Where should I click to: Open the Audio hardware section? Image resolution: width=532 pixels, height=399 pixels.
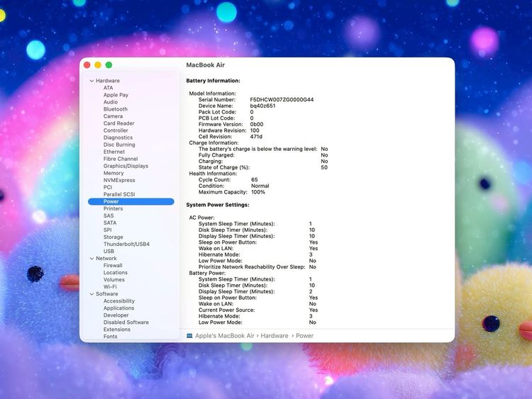tap(111, 102)
